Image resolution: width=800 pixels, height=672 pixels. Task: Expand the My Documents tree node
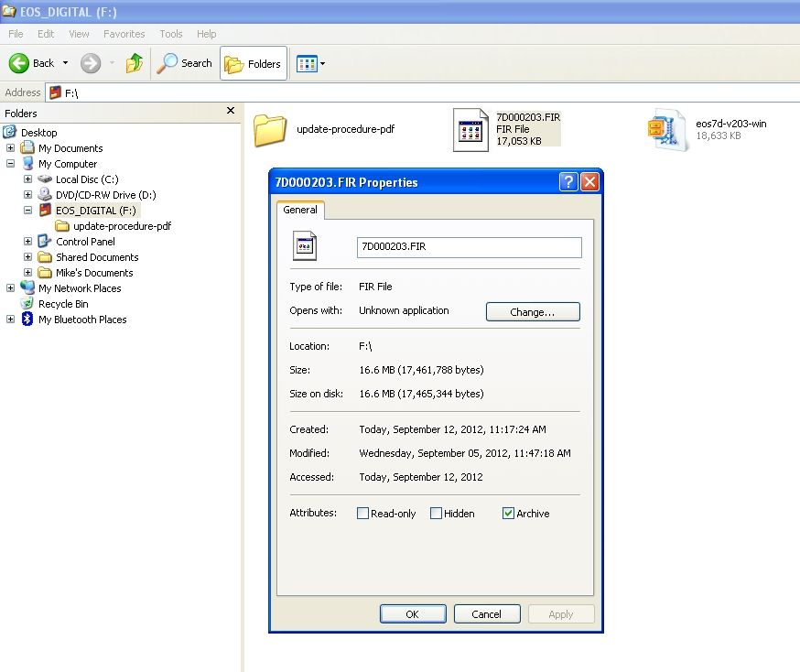(x=11, y=148)
